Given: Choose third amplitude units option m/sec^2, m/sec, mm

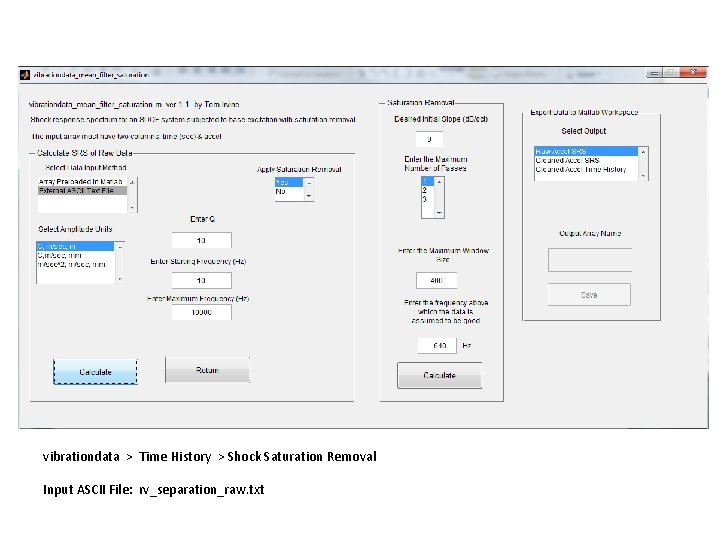Looking at the screenshot, I should pyautogui.click(x=75, y=264).
